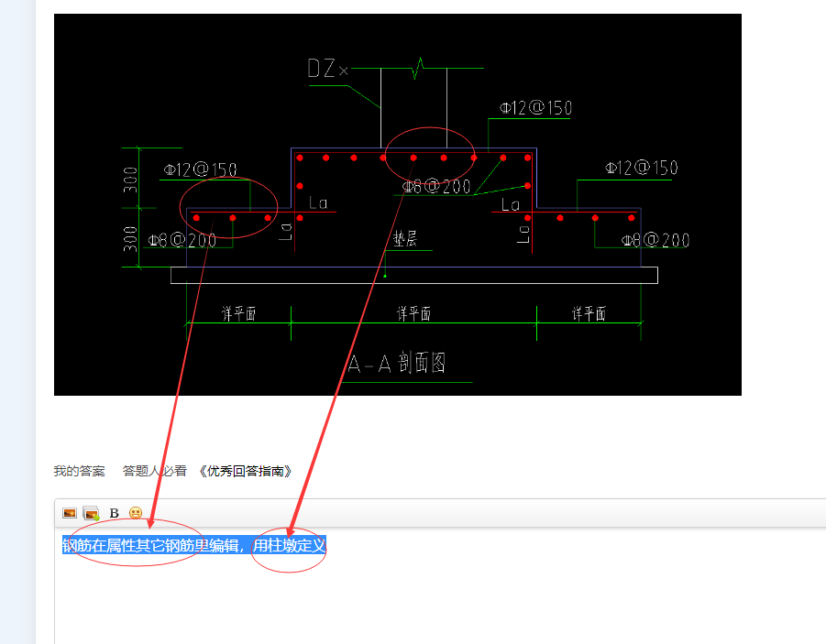Click the 垫层 label in the drawing

pos(404,238)
